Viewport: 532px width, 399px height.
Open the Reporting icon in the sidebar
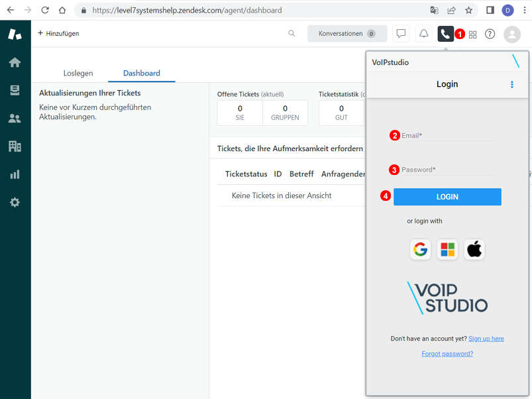coord(15,174)
